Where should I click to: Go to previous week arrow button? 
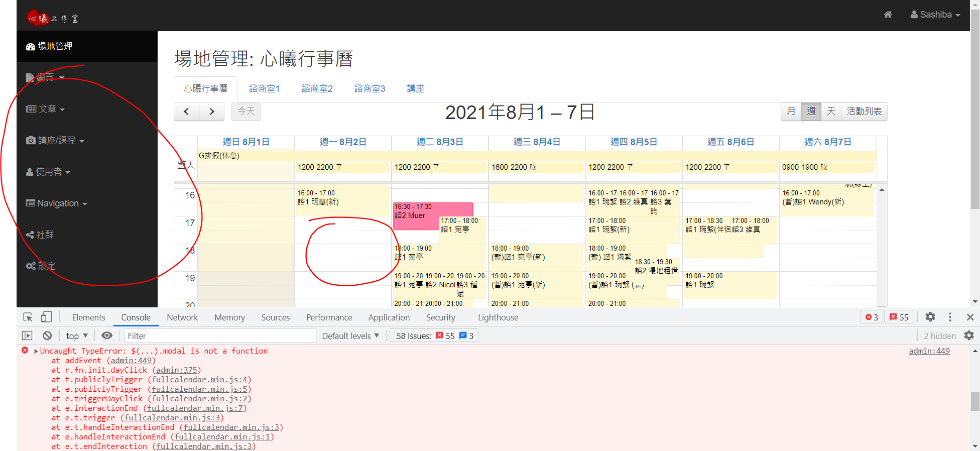click(186, 111)
